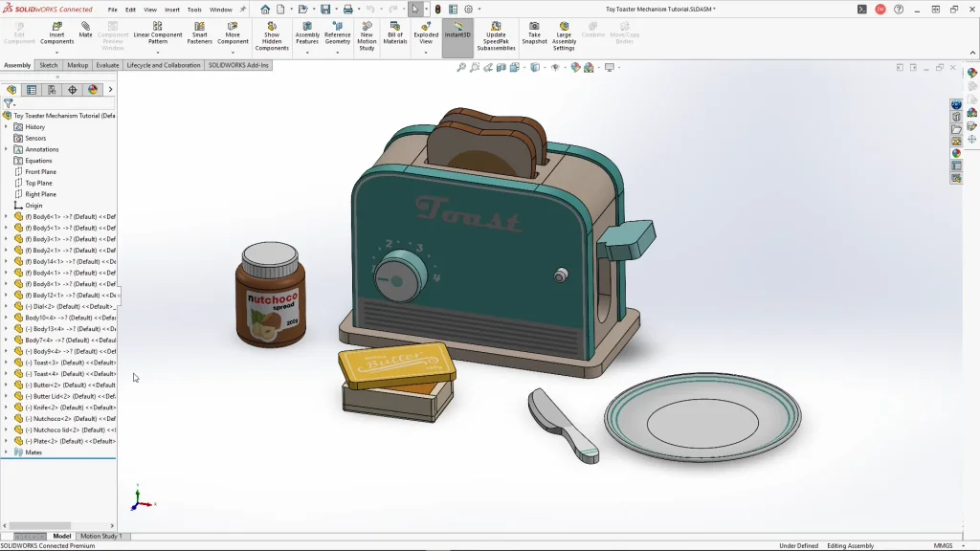The height and width of the screenshot is (551, 980).
Task: Toggle the Instant3D mode button
Action: tap(457, 30)
